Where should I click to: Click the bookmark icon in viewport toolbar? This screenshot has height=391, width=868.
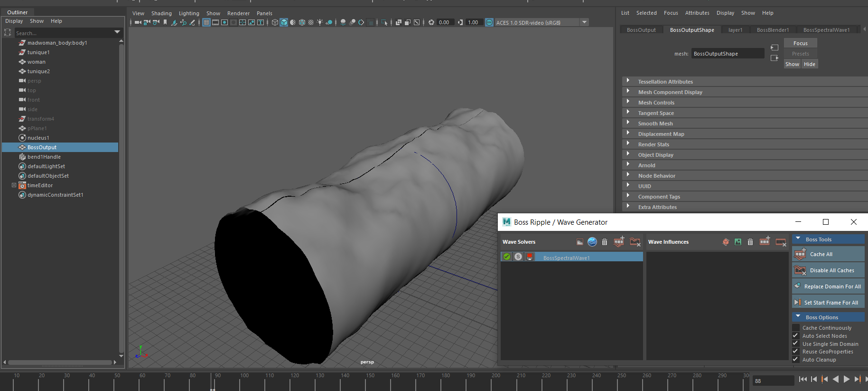[x=165, y=22]
